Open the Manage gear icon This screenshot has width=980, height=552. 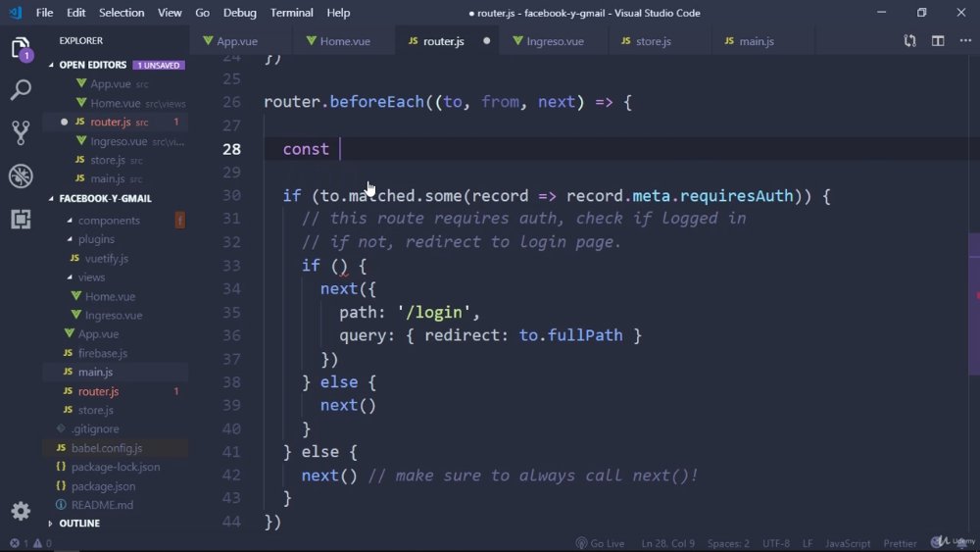pyautogui.click(x=21, y=511)
